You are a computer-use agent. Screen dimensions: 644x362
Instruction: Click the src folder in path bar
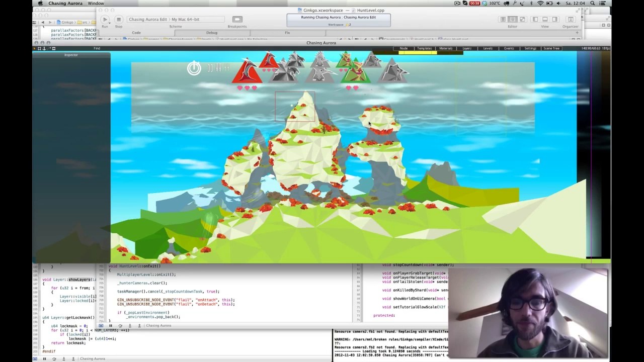pyautogui.click(x=83, y=22)
